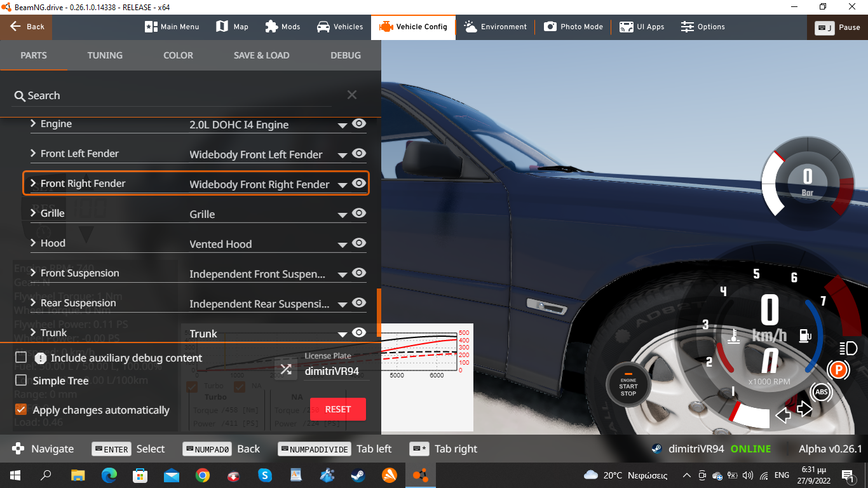The height and width of the screenshot is (488, 868).
Task: Open File Explorer from the taskbar
Action: [x=78, y=475]
